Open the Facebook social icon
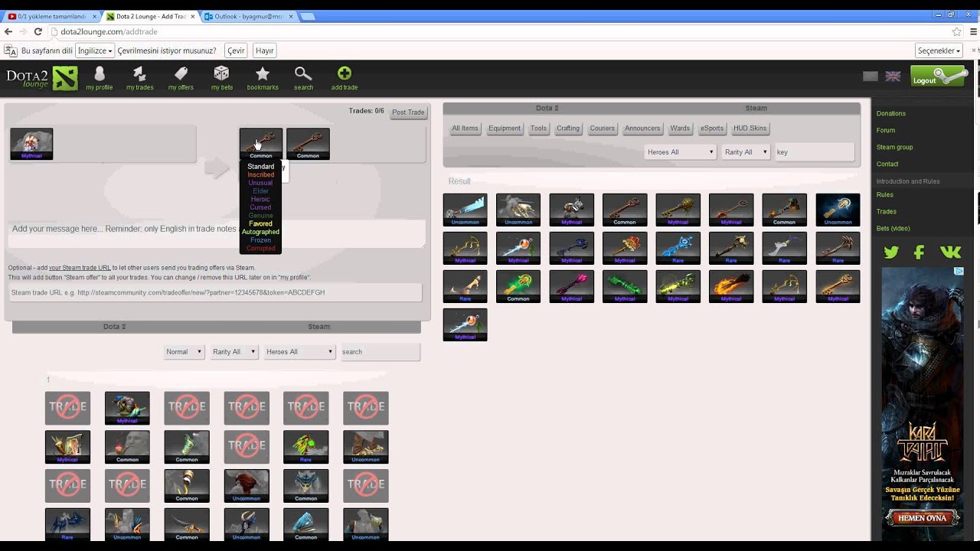Image resolution: width=980 pixels, height=551 pixels. (x=920, y=252)
